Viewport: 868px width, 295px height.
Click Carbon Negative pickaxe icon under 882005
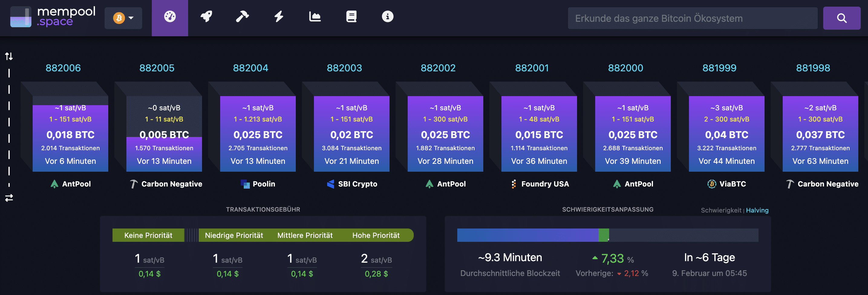coord(134,184)
